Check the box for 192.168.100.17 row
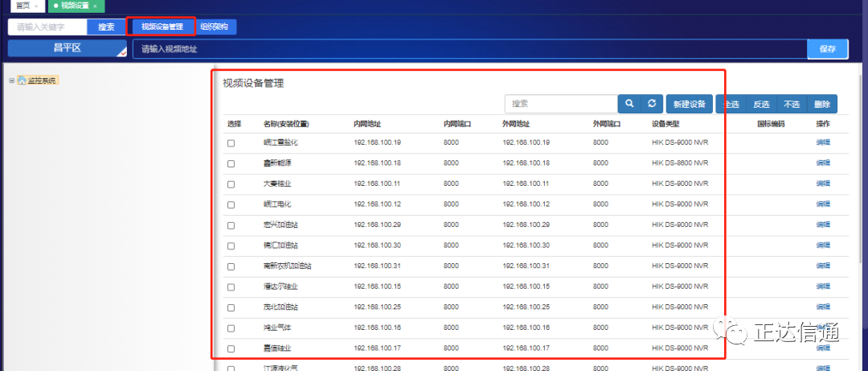Viewport: 868px width, 371px height. tap(231, 348)
